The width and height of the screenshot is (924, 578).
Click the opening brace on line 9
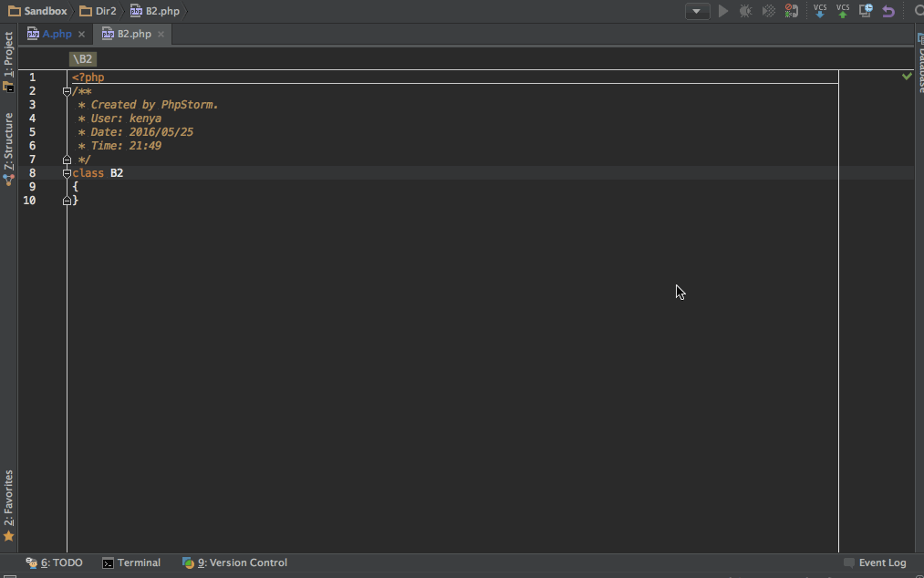[x=76, y=187]
